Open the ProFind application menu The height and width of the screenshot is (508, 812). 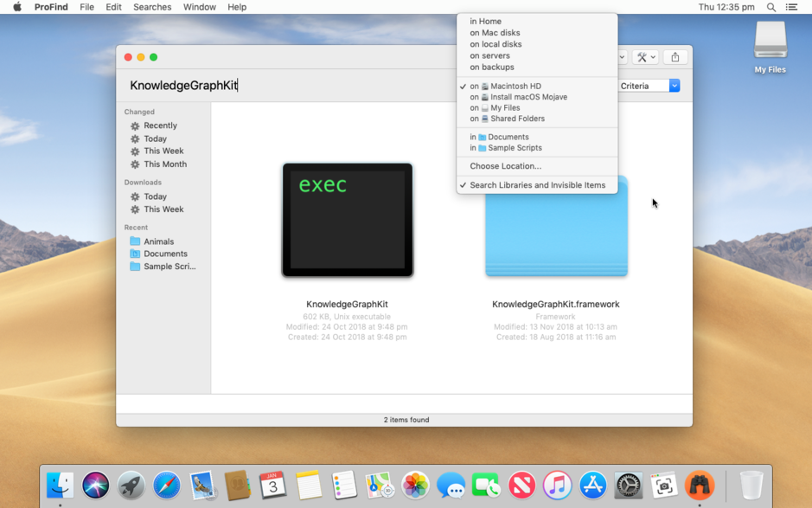point(51,7)
